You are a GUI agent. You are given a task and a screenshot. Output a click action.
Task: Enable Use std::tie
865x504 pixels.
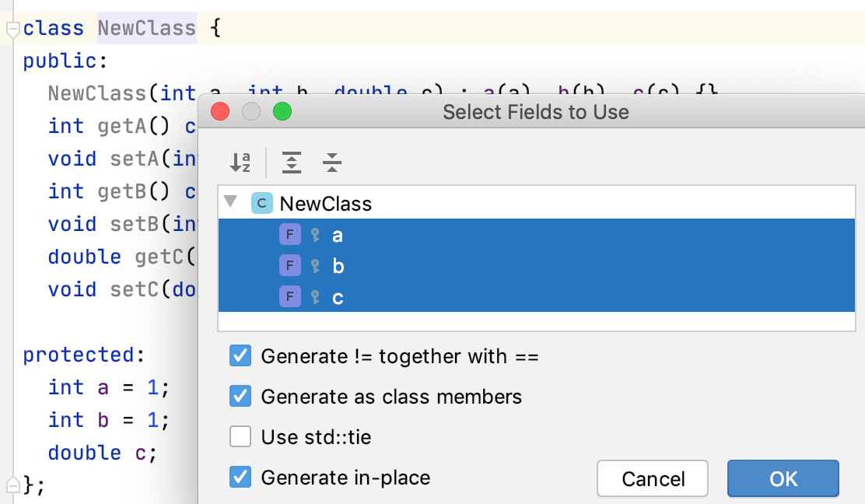coord(240,437)
